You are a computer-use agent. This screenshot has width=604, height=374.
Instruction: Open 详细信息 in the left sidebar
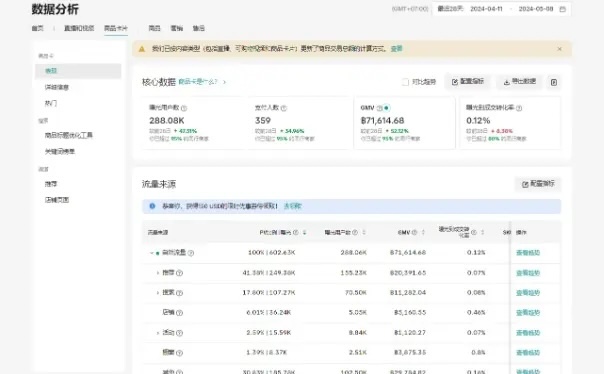57,87
